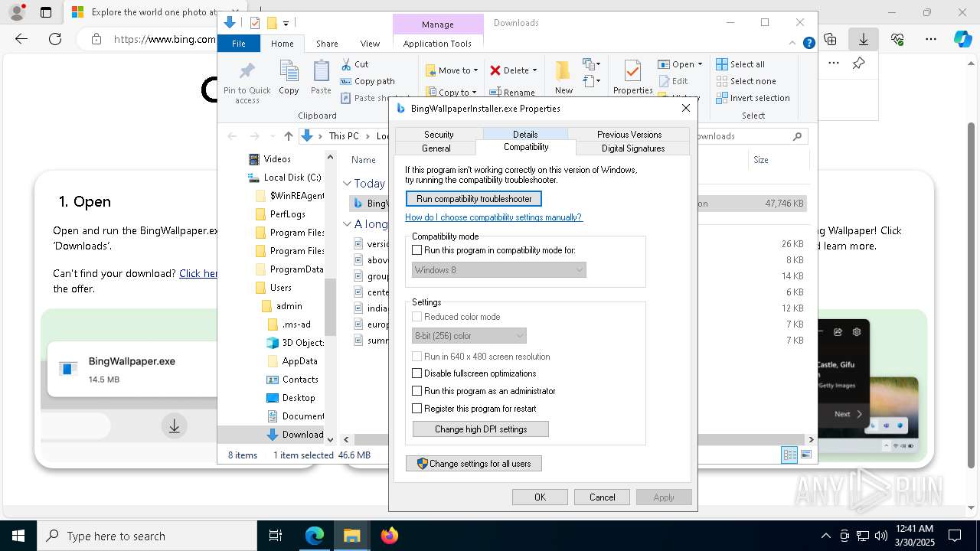Click Explorer horizontal scrollbar right arrow
The image size is (980, 551).
coord(812,439)
